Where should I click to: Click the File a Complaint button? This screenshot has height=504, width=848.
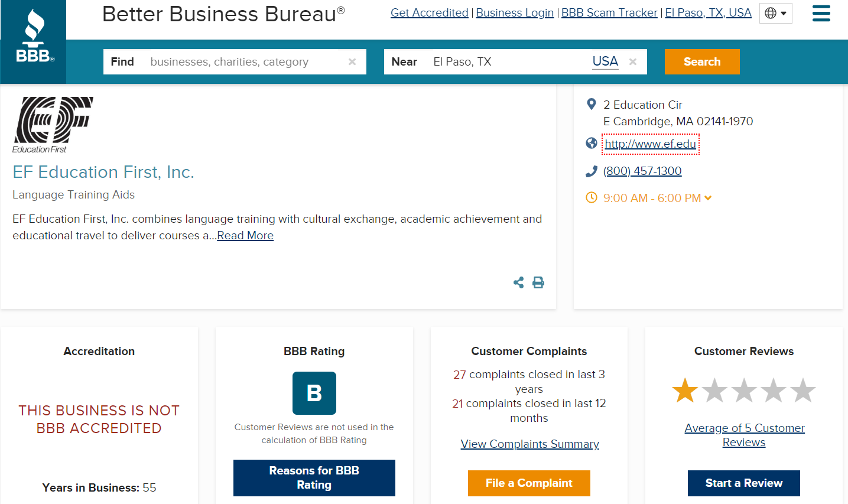click(x=529, y=483)
